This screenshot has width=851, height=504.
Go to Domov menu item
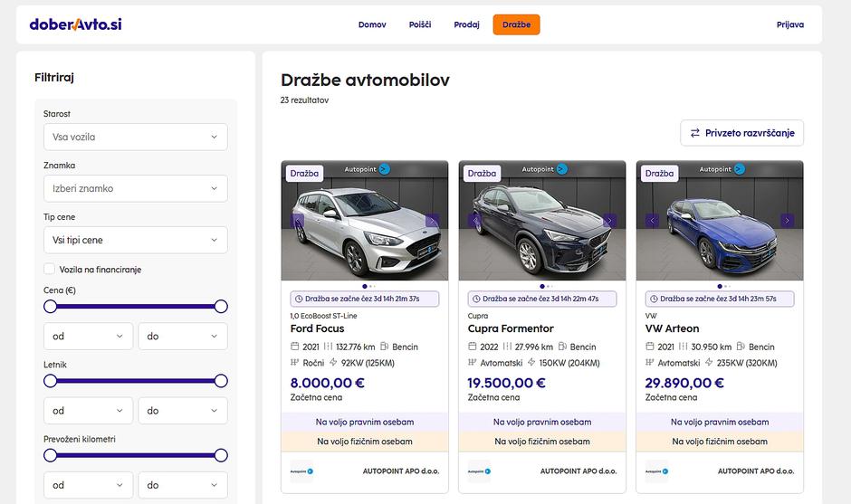tap(372, 24)
